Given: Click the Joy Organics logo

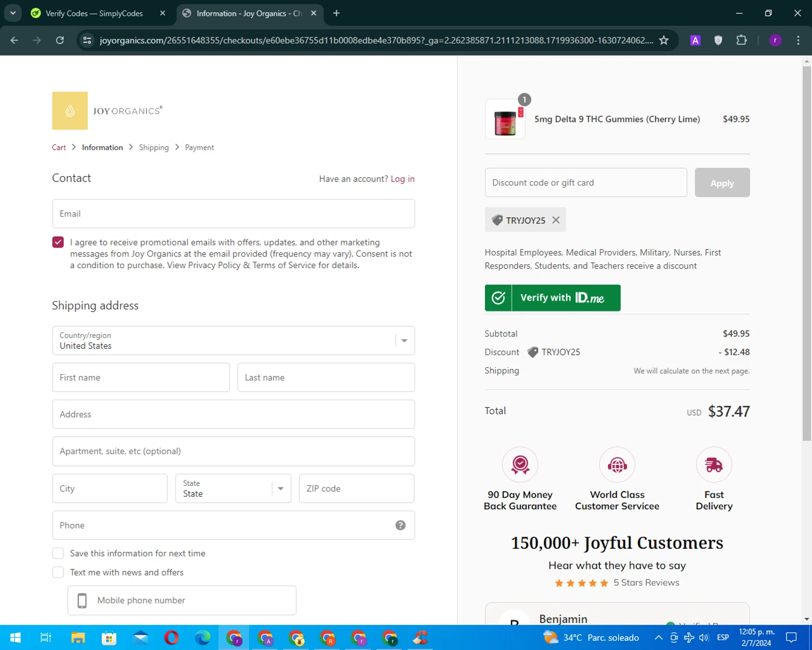Looking at the screenshot, I should pos(107,110).
